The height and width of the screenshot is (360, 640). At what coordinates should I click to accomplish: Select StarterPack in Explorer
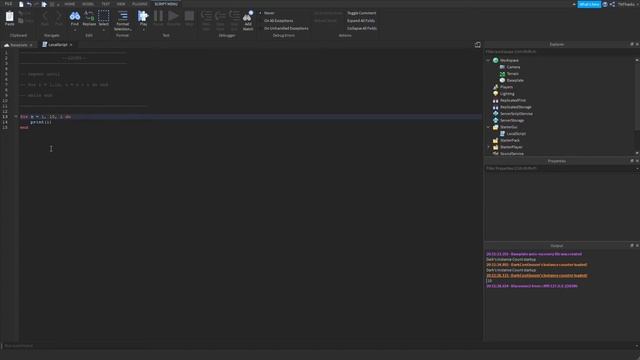click(x=510, y=140)
